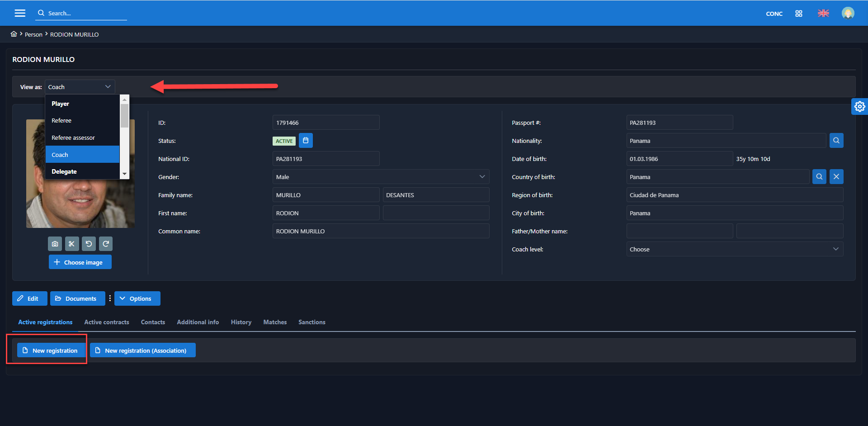The image size is (868, 426).
Task: Crop photo with the scissors icon
Action: [72, 244]
